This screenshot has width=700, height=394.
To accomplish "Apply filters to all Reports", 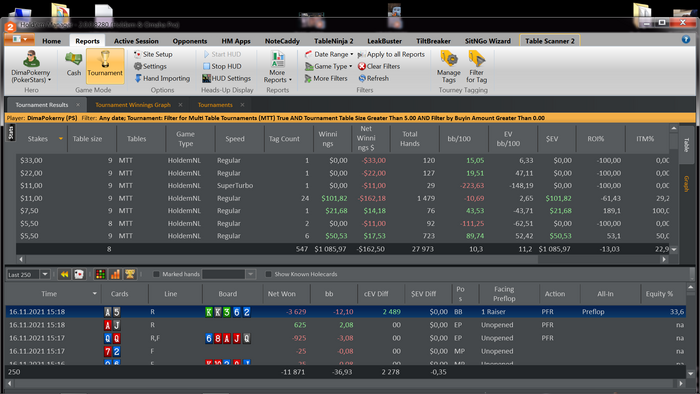I will click(x=392, y=54).
